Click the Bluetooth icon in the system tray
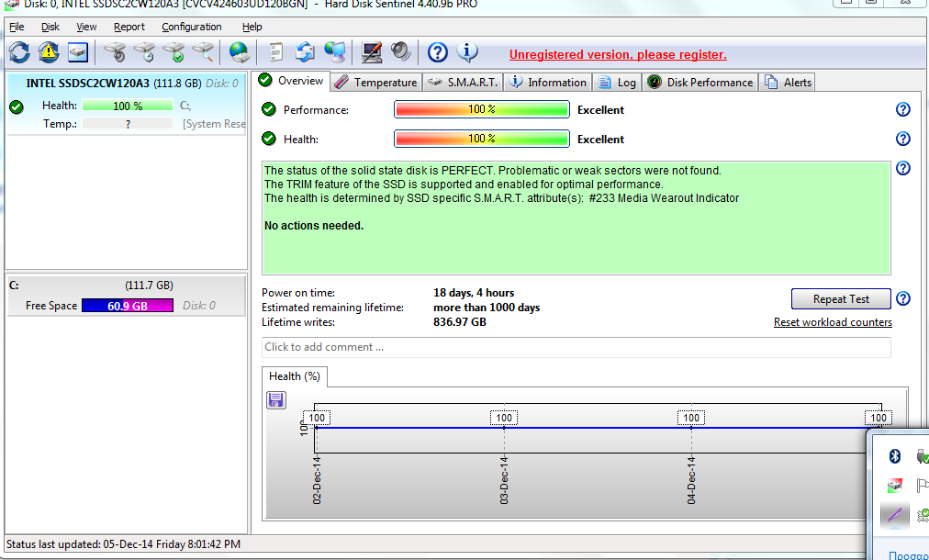This screenshot has width=929, height=560. tap(895, 455)
